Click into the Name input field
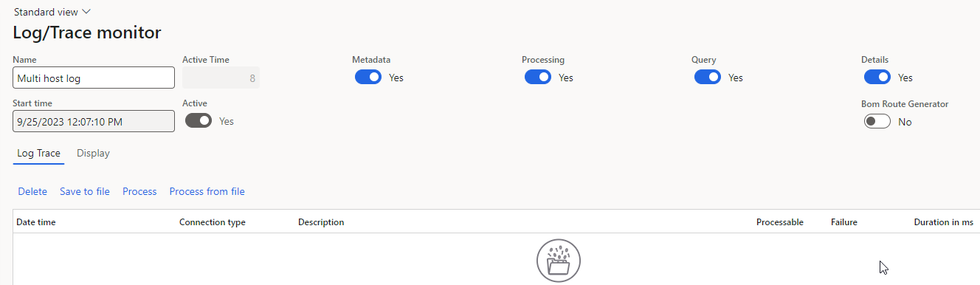Viewport: 980px width, 285px height. pos(94,78)
